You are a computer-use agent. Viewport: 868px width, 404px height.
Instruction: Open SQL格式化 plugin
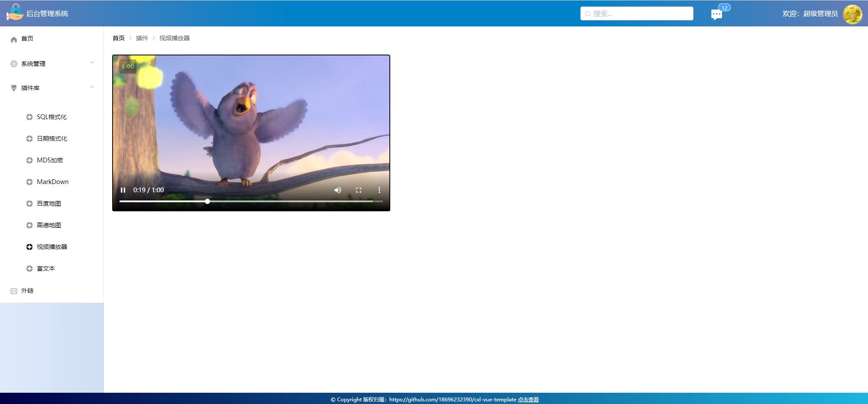coord(52,117)
